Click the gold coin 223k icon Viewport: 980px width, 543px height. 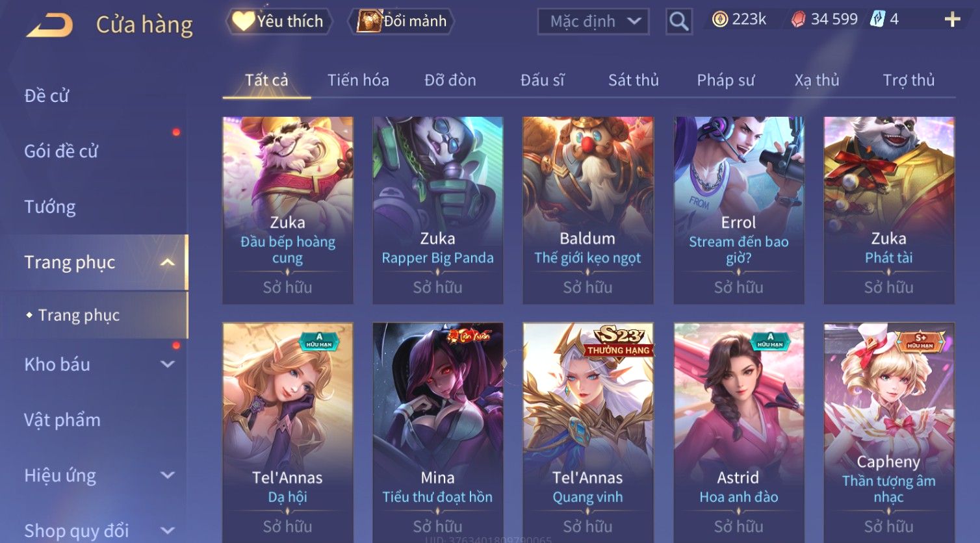tap(719, 19)
